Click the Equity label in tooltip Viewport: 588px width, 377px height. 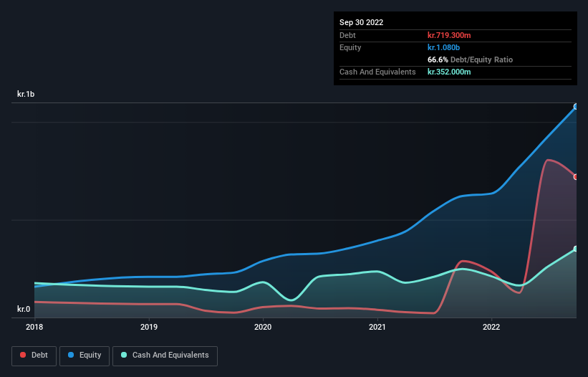click(350, 47)
